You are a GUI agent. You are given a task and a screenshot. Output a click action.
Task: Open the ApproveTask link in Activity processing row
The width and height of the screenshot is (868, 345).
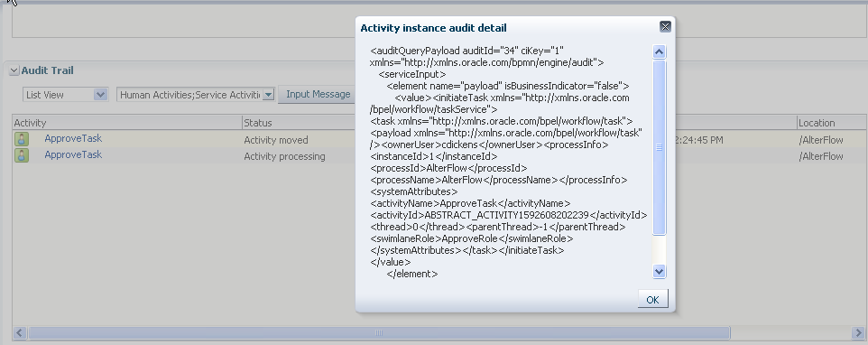tap(73, 154)
